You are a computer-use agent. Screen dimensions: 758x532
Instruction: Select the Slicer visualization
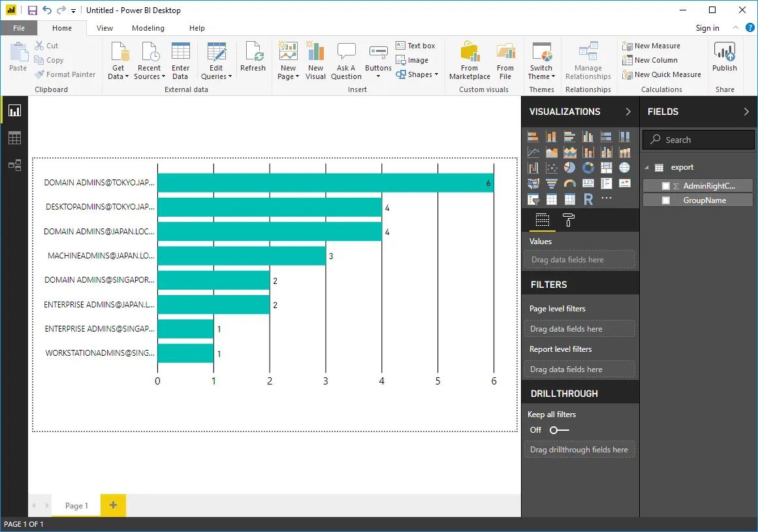tap(533, 199)
